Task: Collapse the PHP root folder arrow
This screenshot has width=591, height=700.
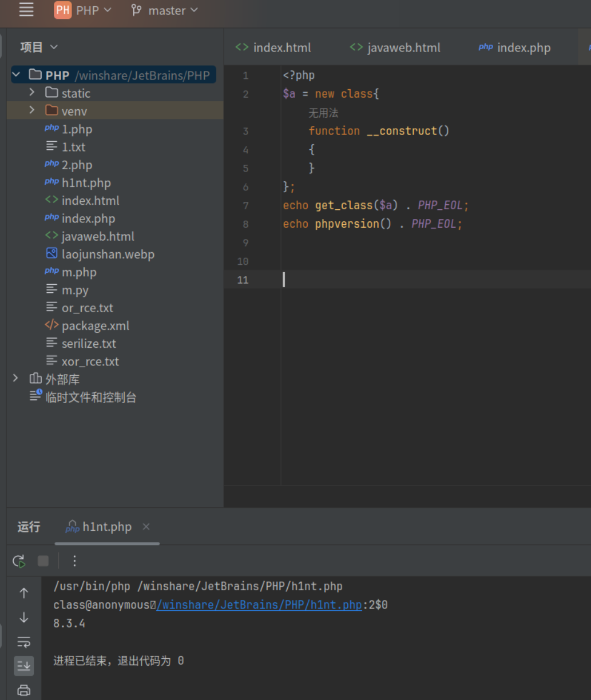Action: (x=16, y=75)
